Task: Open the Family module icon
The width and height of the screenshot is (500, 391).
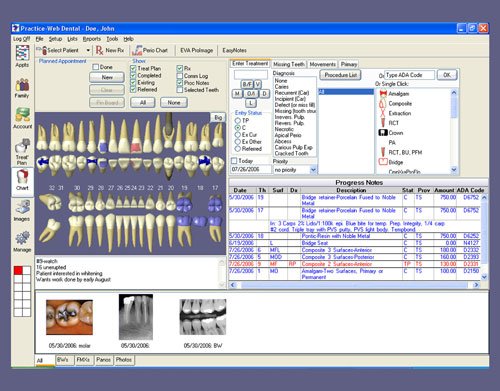Action: click(x=22, y=85)
